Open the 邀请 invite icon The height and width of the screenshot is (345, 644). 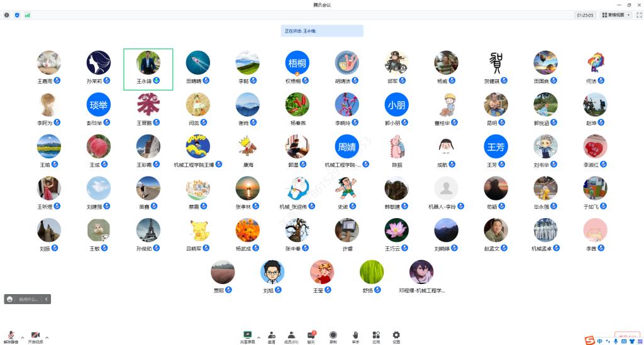[271, 337]
